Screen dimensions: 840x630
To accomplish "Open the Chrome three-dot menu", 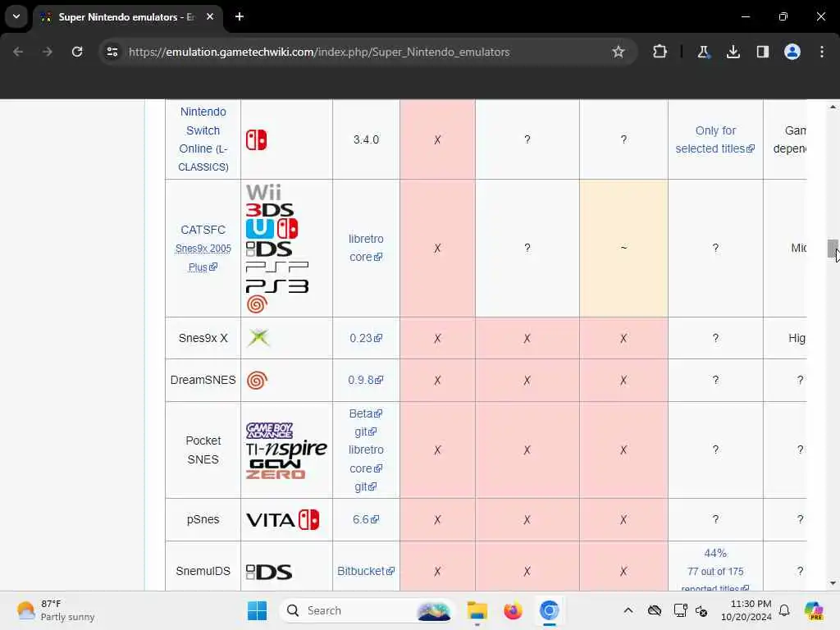I will coord(822,52).
